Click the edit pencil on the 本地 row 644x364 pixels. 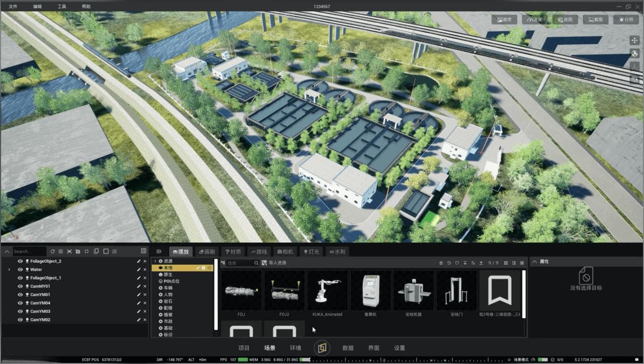click(x=198, y=268)
